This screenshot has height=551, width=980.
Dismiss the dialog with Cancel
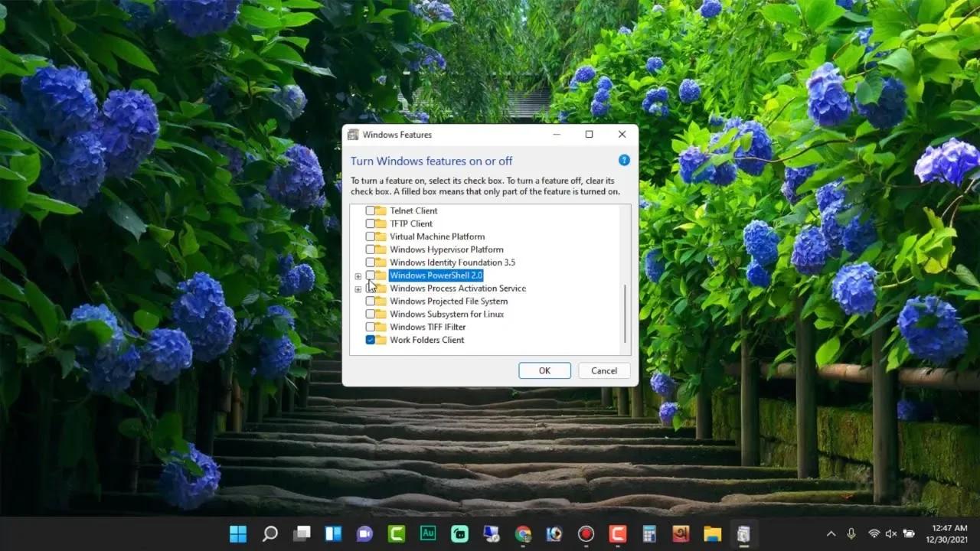[604, 370]
